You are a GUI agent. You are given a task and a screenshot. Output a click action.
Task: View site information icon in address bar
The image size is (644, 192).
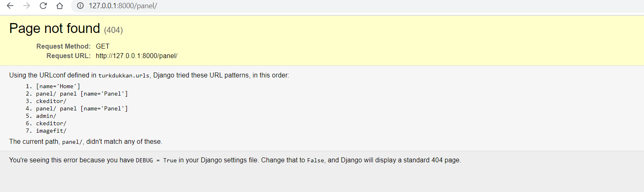point(81,6)
